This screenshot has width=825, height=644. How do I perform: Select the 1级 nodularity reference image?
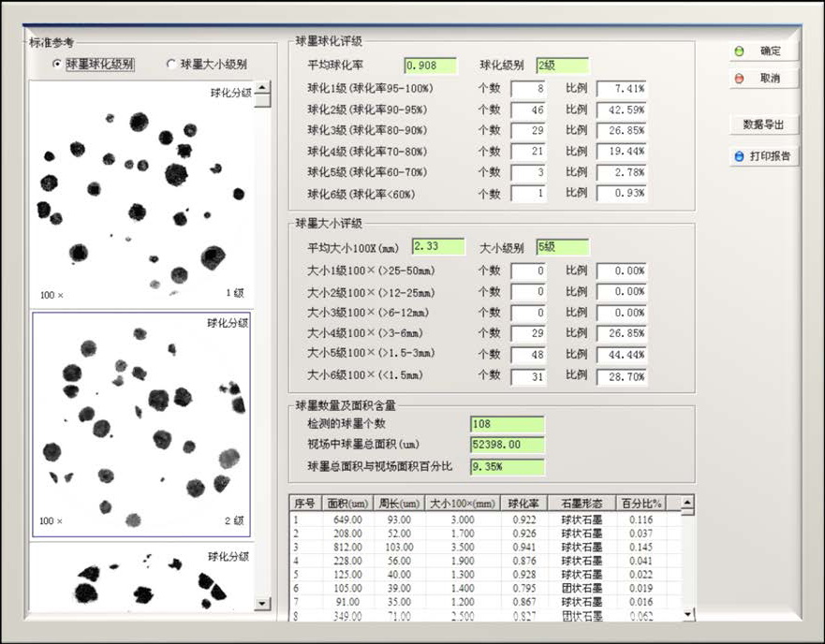[140, 192]
